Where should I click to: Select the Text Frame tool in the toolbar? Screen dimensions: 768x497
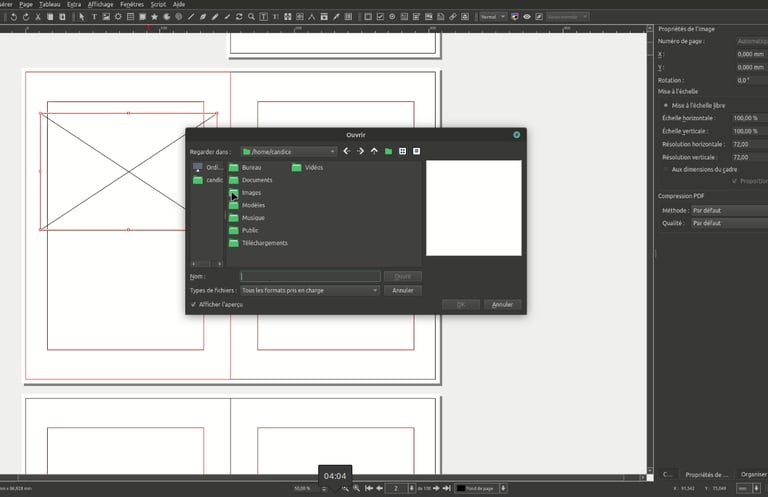(x=94, y=16)
